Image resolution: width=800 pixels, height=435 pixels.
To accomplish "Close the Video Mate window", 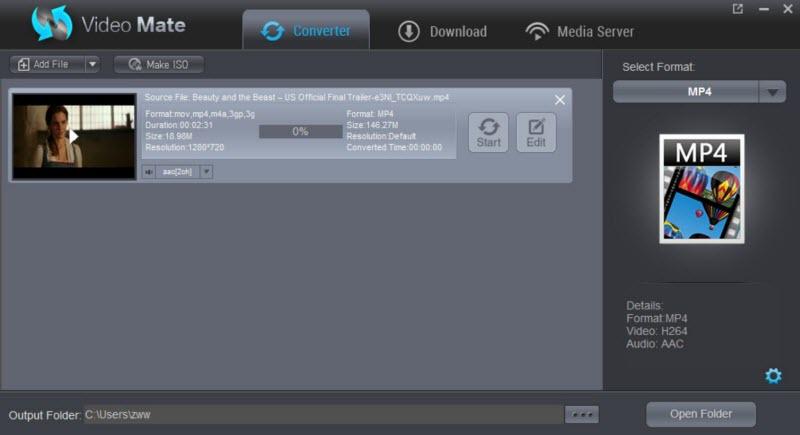I will coord(788,9).
